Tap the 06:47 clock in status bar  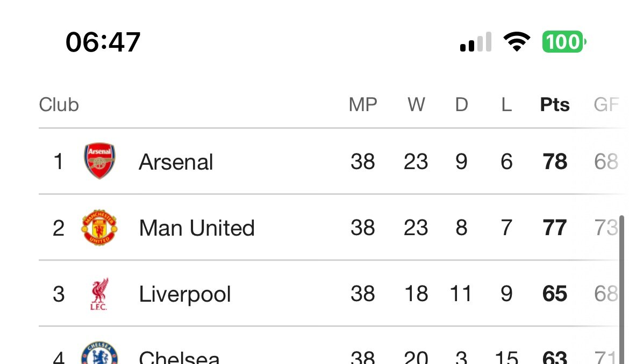pos(103,42)
